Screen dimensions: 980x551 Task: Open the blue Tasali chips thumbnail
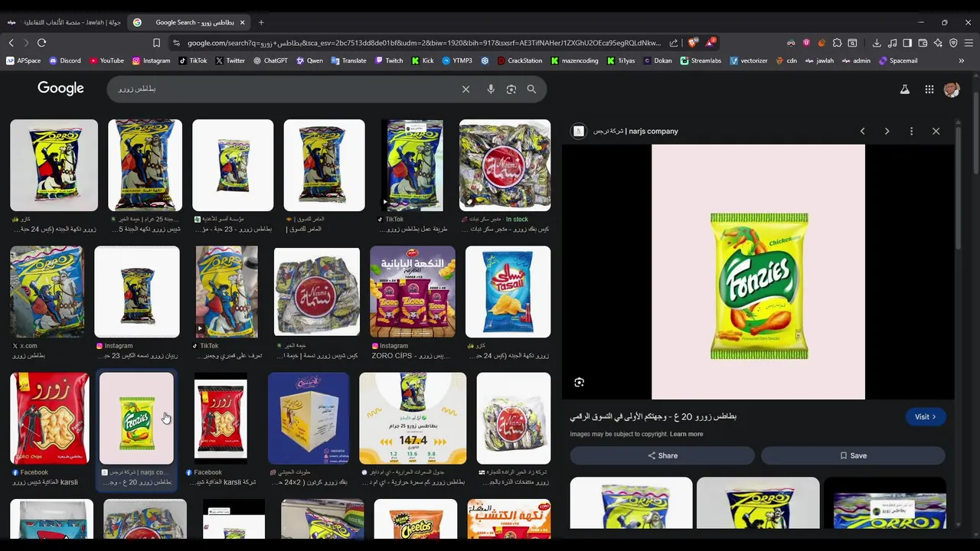pyautogui.click(x=508, y=292)
